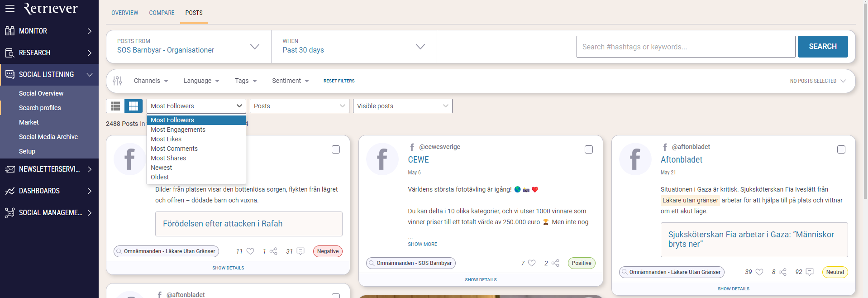This screenshot has width=868, height=298.
Task: Select checkbox on the Aftonbladet post
Action: [841, 149]
